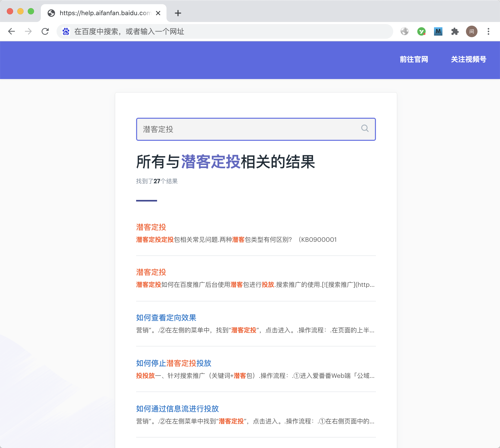Open a new browser tab
500x448 pixels.
click(178, 13)
